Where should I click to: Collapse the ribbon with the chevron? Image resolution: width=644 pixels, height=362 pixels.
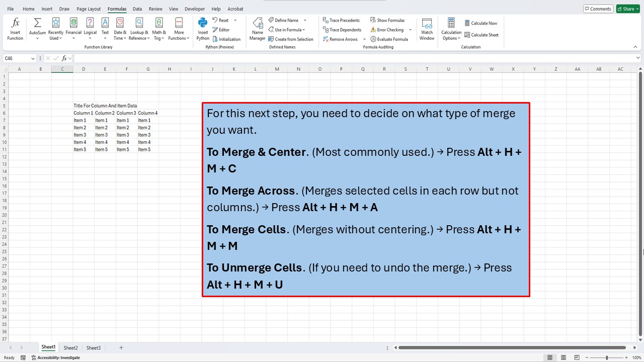(635, 47)
